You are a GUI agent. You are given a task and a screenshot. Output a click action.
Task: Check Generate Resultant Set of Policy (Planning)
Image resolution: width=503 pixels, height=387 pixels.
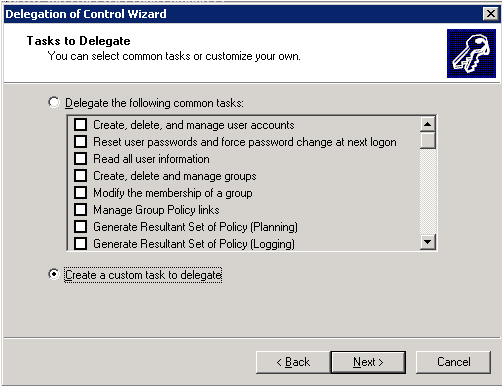(x=80, y=227)
